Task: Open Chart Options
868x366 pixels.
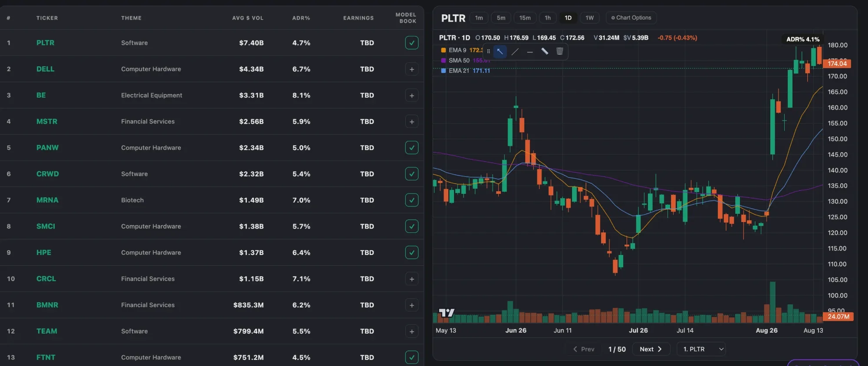Action: [631, 18]
